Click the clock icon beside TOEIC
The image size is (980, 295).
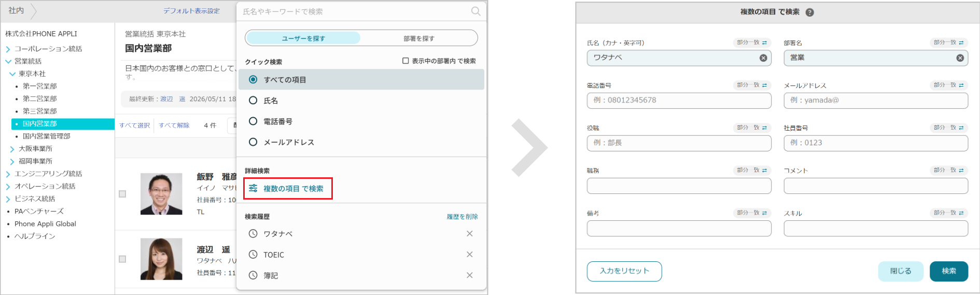pos(253,255)
